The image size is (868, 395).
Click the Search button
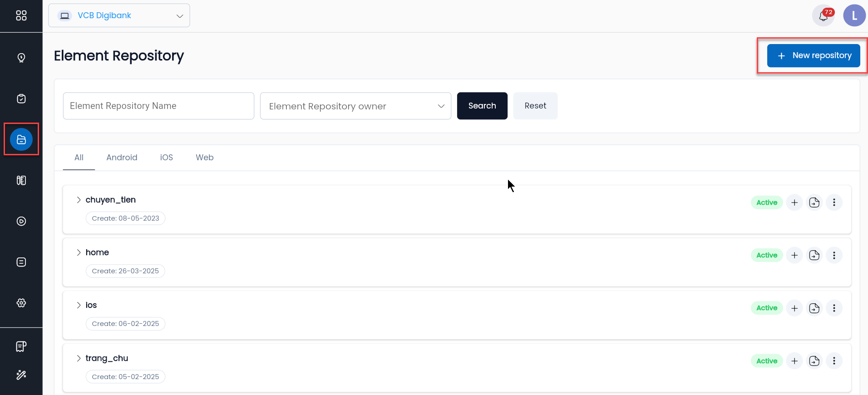click(482, 106)
